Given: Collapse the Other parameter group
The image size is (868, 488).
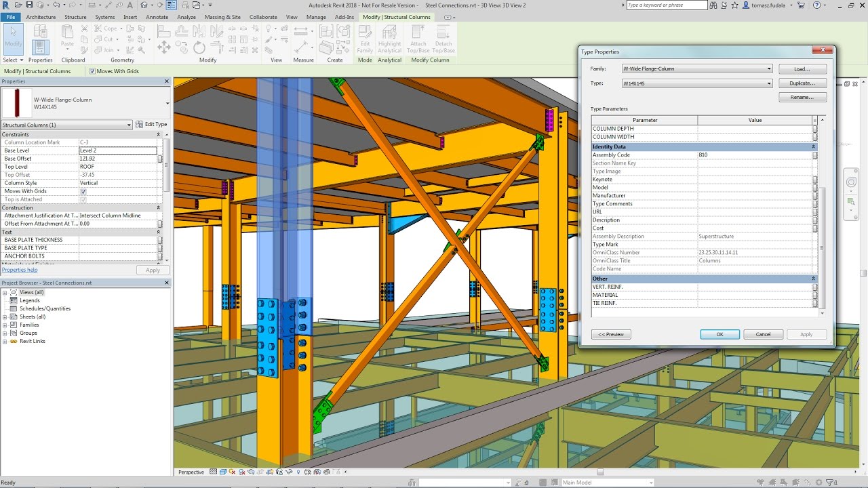Looking at the screenshot, I should click(813, 279).
